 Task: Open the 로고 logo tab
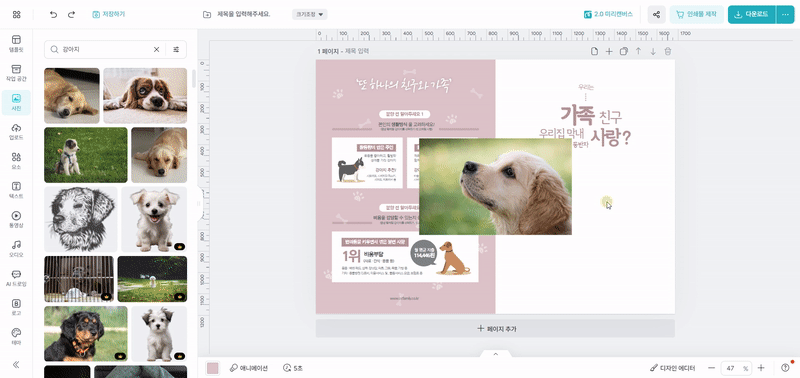[16, 307]
